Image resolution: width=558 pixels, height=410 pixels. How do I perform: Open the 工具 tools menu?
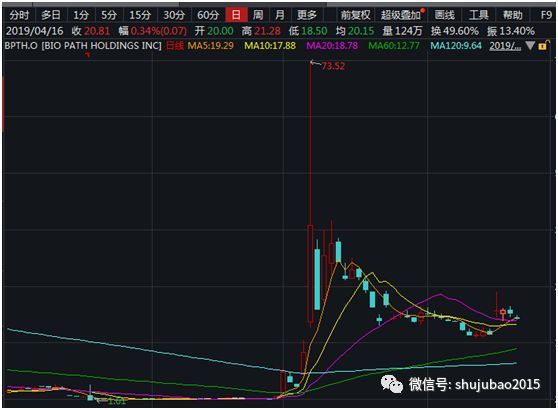[479, 15]
